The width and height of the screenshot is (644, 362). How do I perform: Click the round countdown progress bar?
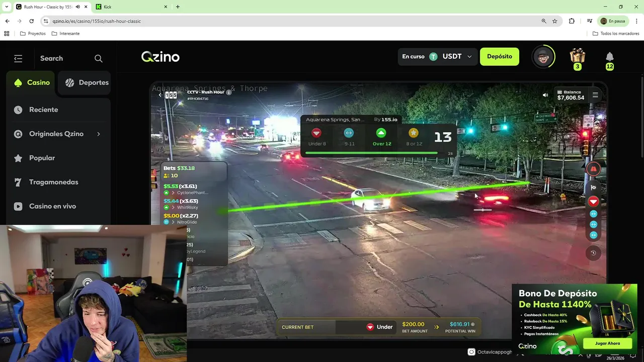coord(371,153)
